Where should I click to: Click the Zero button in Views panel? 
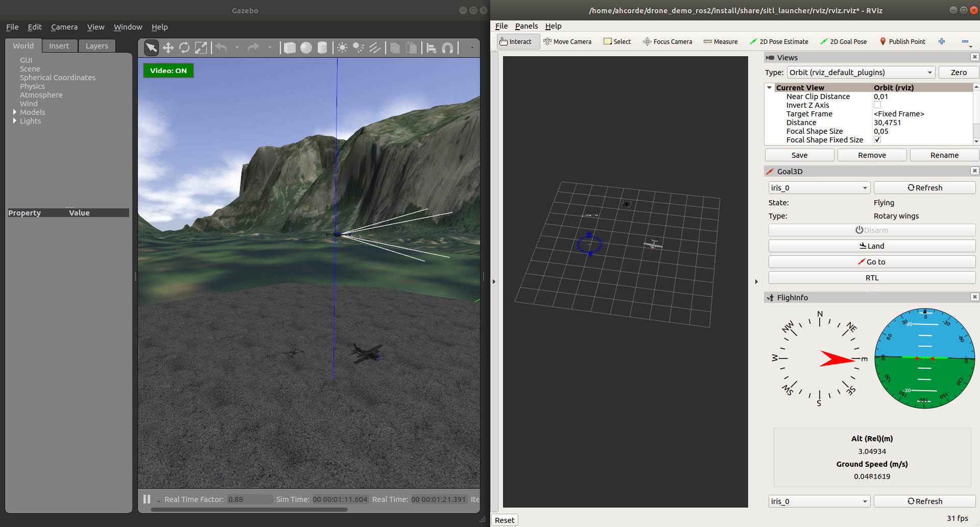point(958,72)
